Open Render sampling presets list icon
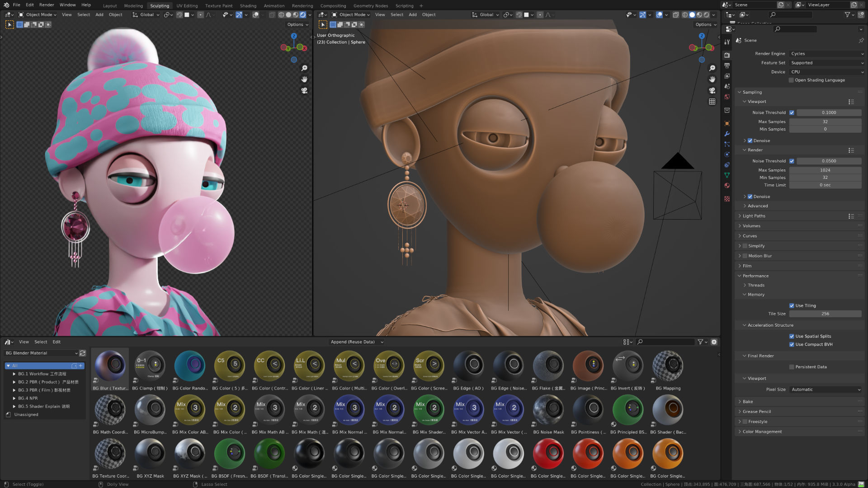 851,150
